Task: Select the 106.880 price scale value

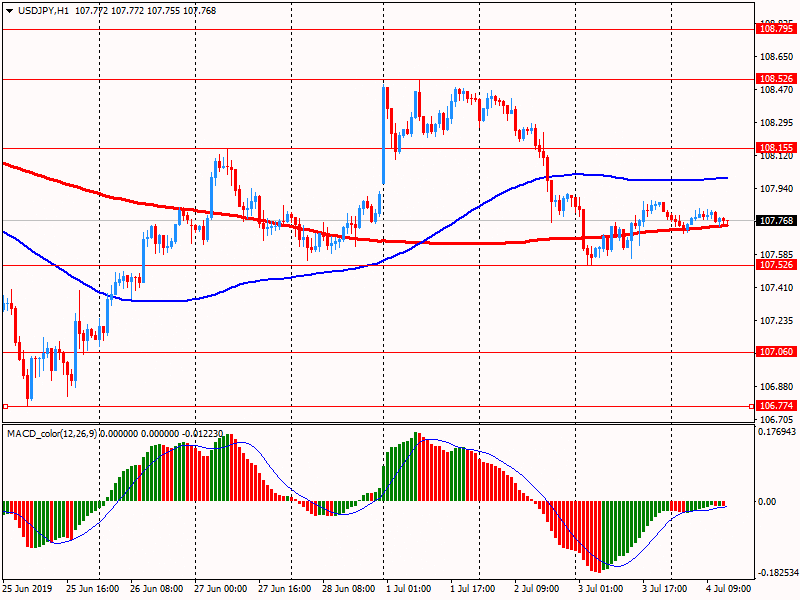Action: [x=777, y=387]
